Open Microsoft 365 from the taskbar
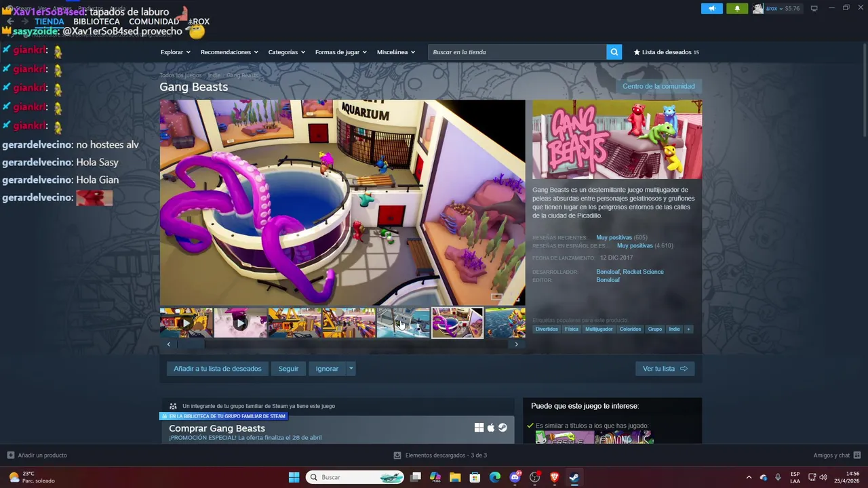 [x=435, y=477]
